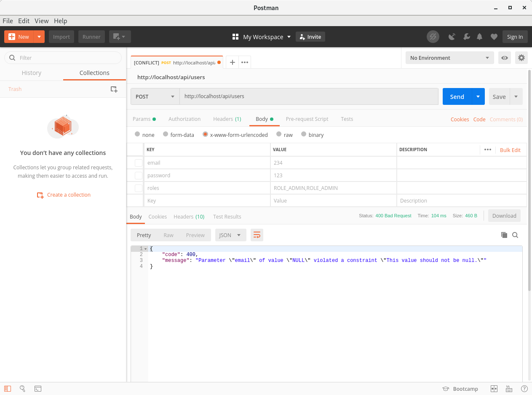Click the Sign In button
Viewport: 532px width, 395px height.
[x=515, y=37]
